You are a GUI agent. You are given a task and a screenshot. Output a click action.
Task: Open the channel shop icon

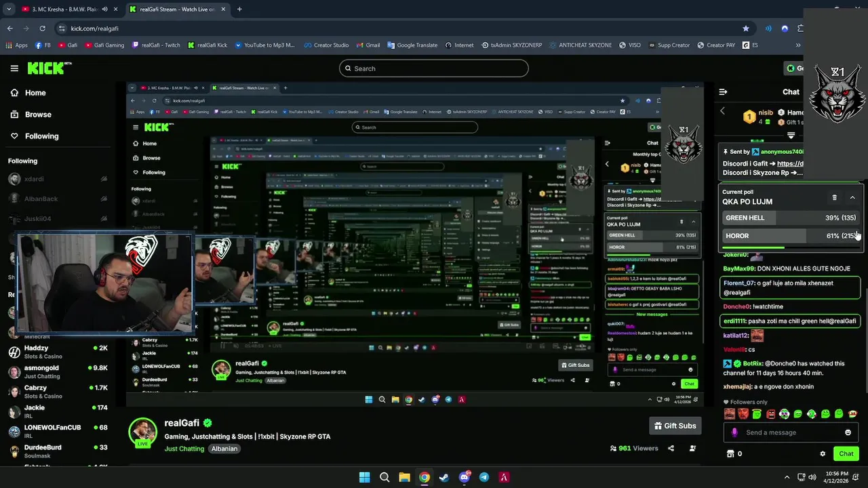(730, 453)
